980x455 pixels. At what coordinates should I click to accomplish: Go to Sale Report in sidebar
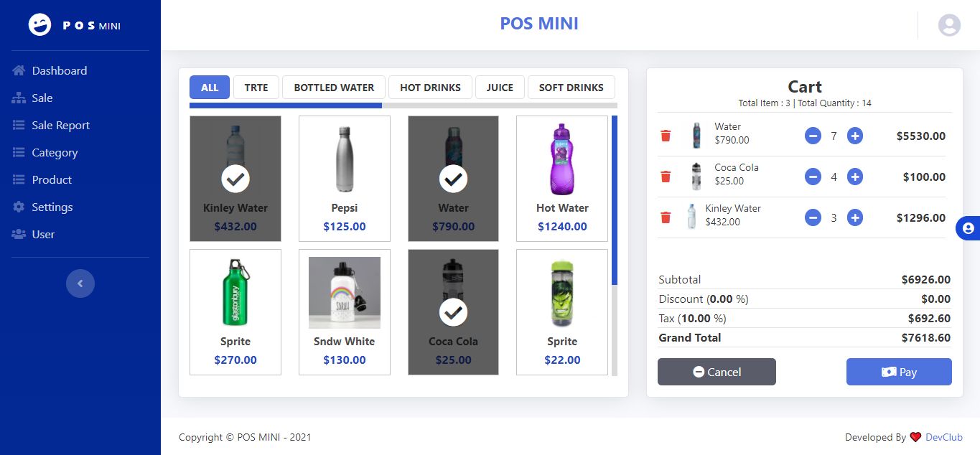tap(60, 126)
